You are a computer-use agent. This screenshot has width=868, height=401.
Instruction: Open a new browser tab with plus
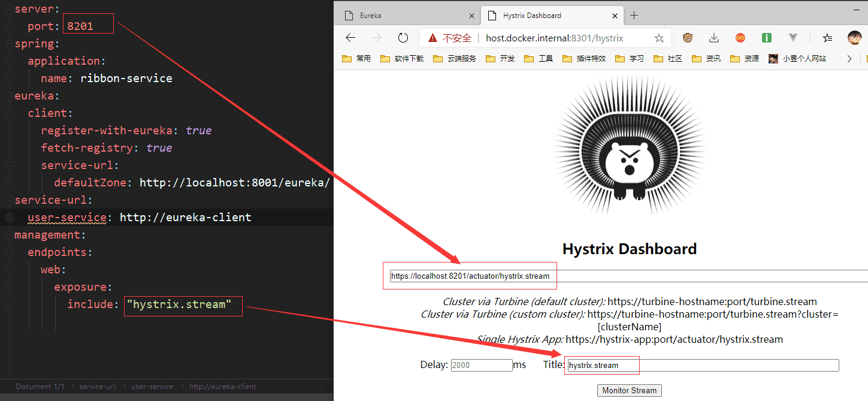(634, 16)
